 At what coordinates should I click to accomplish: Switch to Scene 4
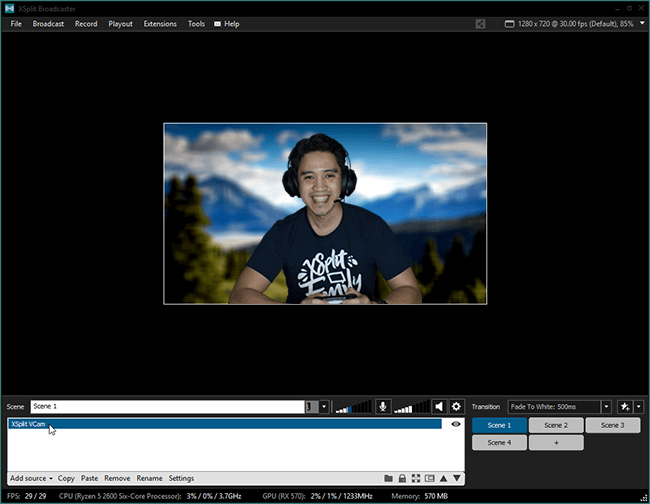pos(500,443)
